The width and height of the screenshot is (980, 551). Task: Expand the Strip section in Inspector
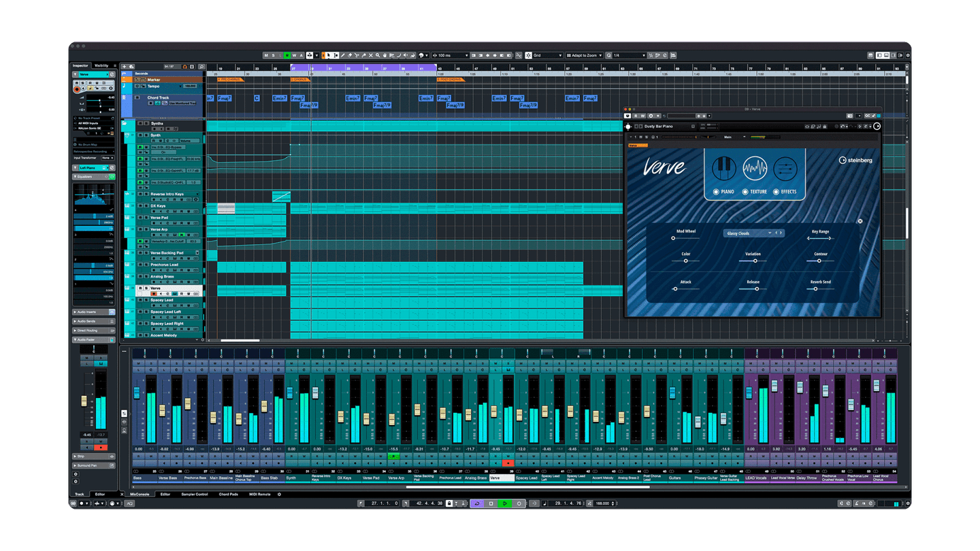pyautogui.click(x=94, y=456)
